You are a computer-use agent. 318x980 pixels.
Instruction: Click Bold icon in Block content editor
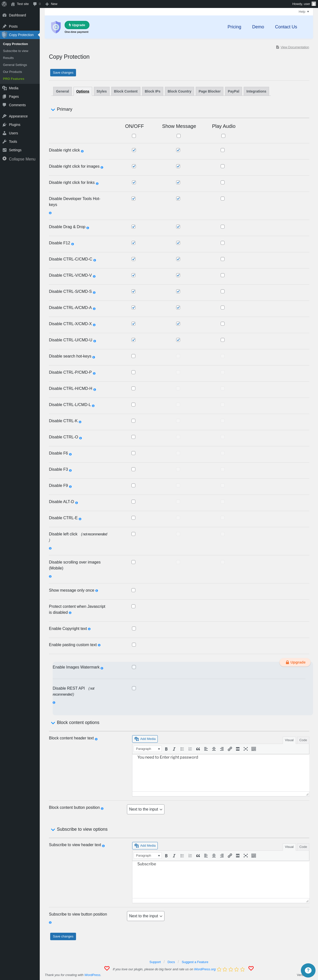166,749
